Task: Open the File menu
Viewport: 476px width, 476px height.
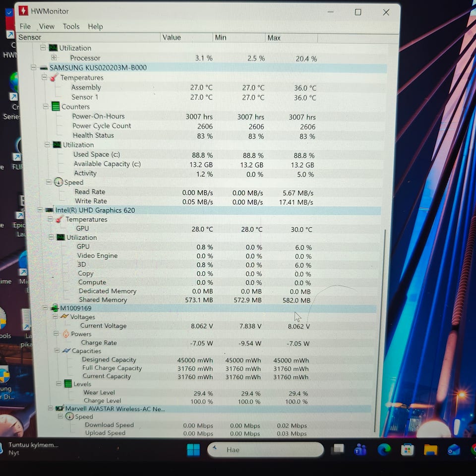Action: [x=25, y=26]
